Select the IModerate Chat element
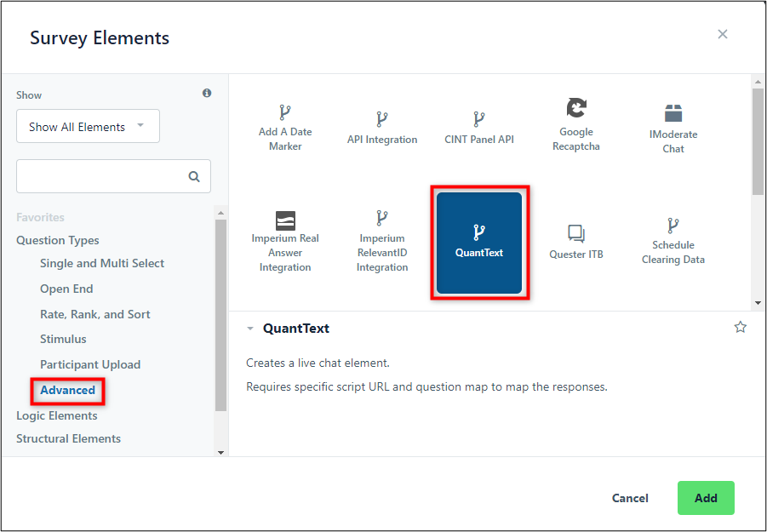Image resolution: width=767 pixels, height=532 pixels. tap(673, 127)
